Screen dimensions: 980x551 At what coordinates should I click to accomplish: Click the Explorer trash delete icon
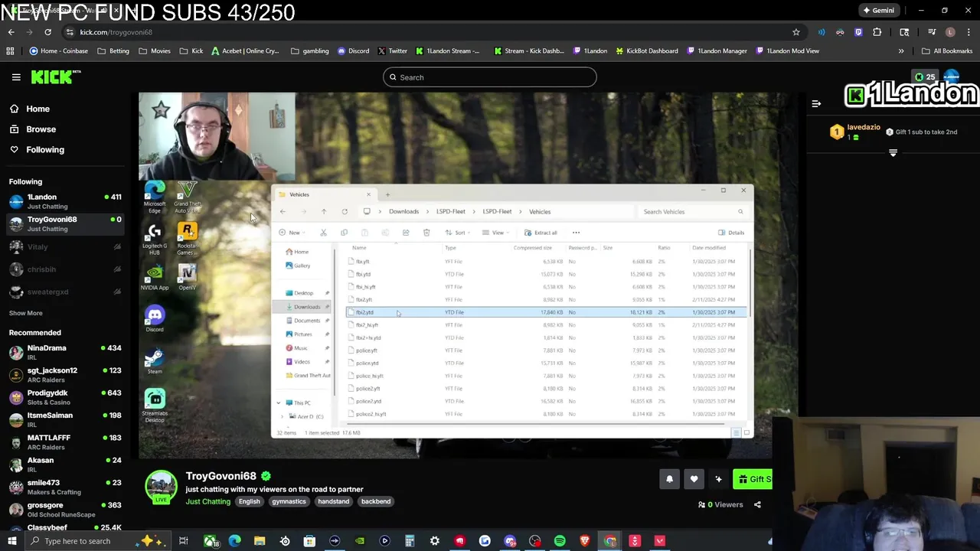[426, 233]
